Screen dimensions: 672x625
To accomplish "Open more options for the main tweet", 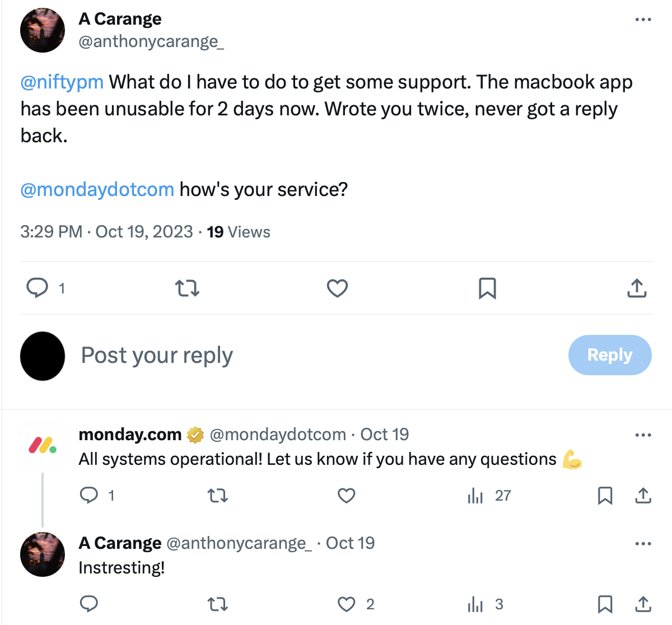I will point(643,20).
